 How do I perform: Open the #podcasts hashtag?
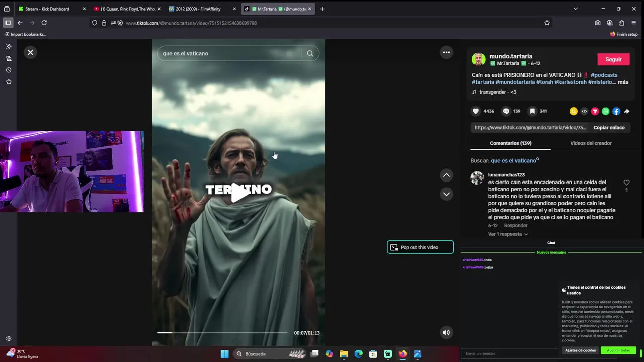coord(604,75)
